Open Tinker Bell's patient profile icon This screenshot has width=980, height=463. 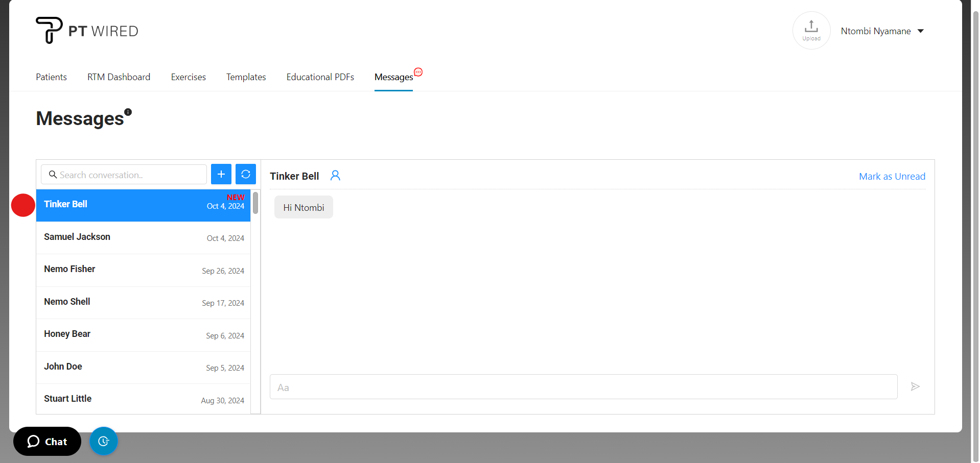[x=335, y=176]
